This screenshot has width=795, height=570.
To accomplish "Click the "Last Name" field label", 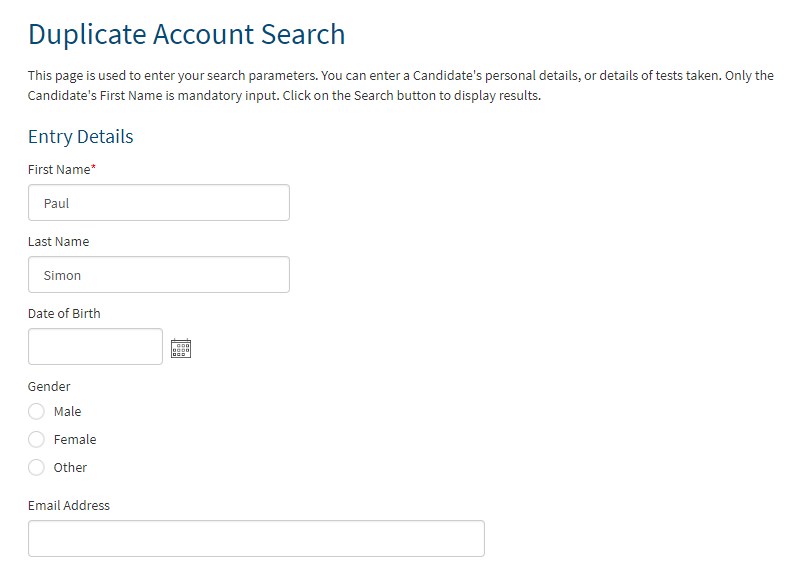I will [59, 241].
